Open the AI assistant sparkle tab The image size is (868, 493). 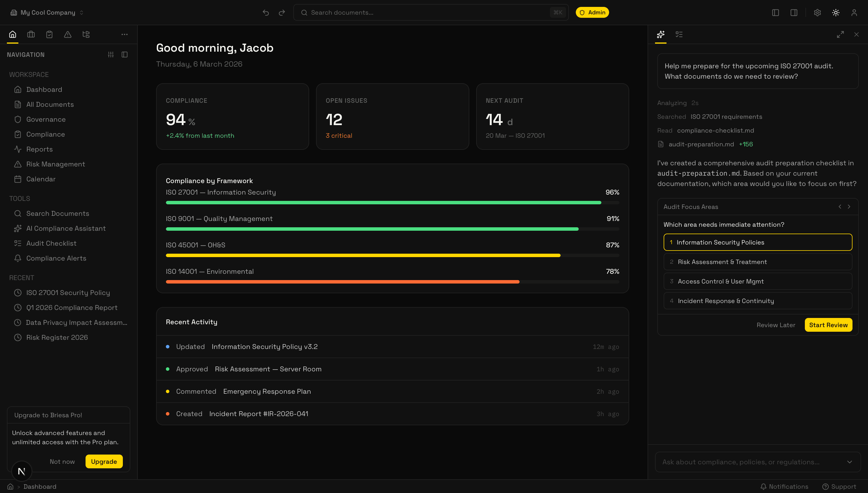click(660, 34)
